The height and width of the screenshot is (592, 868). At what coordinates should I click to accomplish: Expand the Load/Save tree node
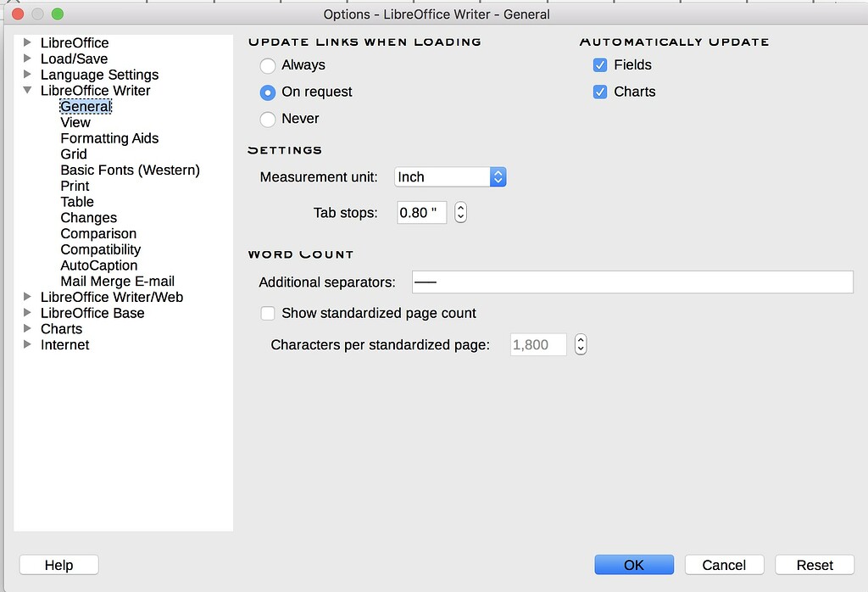tap(27, 59)
